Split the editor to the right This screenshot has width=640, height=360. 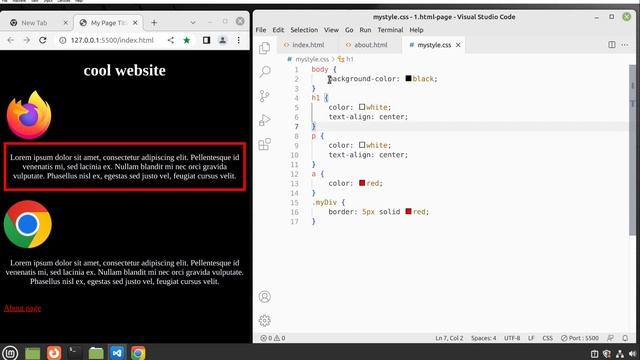click(x=611, y=44)
